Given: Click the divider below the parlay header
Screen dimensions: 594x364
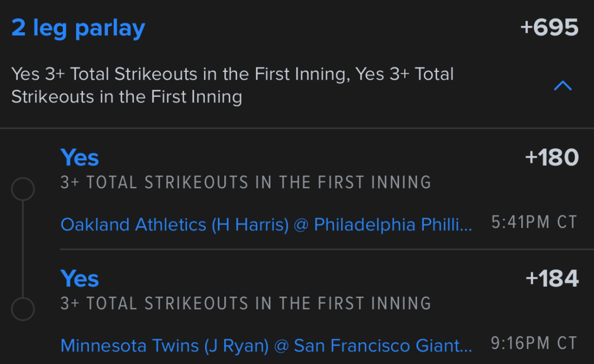Looking at the screenshot, I should (297, 128).
